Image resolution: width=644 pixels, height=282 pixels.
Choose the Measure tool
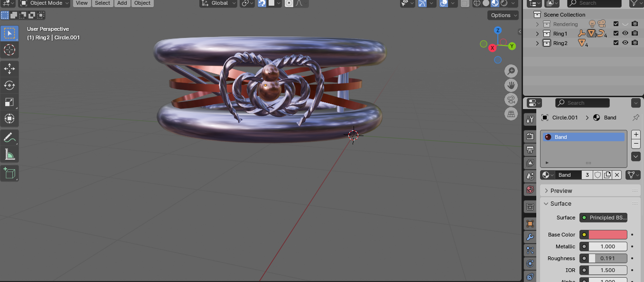pos(9,154)
